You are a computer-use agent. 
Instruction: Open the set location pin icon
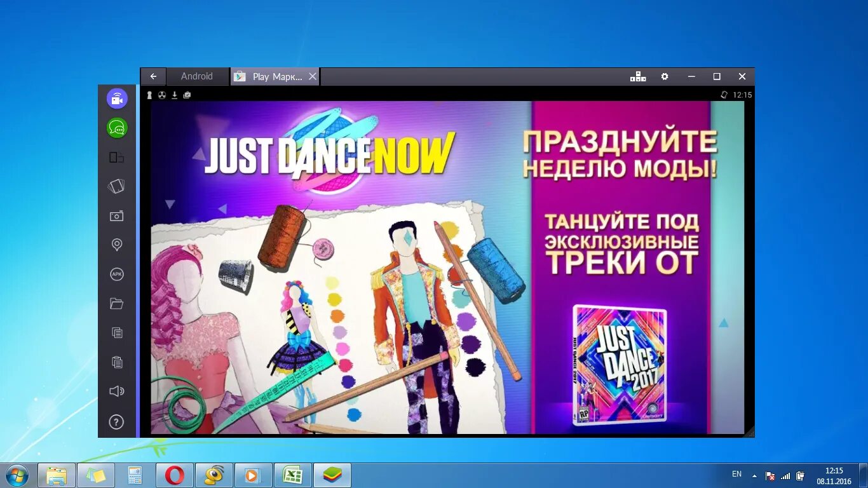click(x=116, y=245)
